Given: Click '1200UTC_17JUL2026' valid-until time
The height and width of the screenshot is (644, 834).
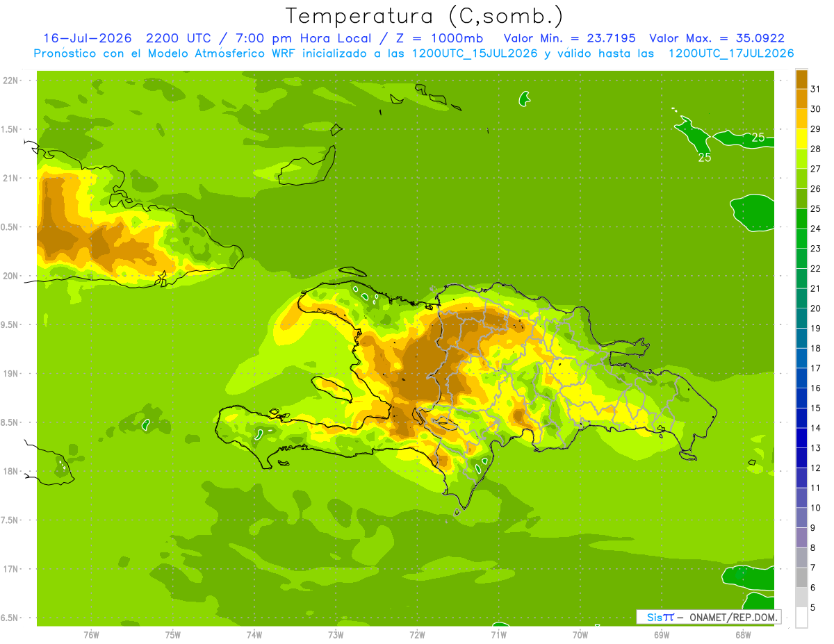Looking at the screenshot, I should (730, 53).
